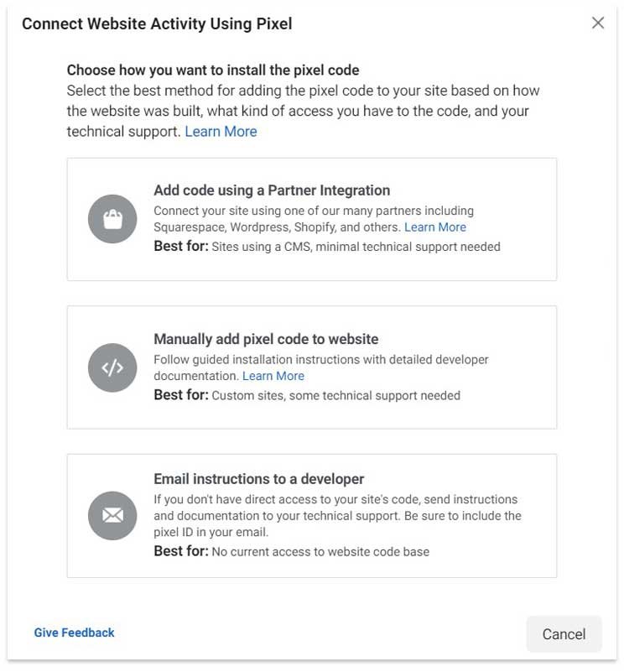624x672 pixels.
Task: Click the dialog title Connect Website Activity
Action: [x=154, y=24]
